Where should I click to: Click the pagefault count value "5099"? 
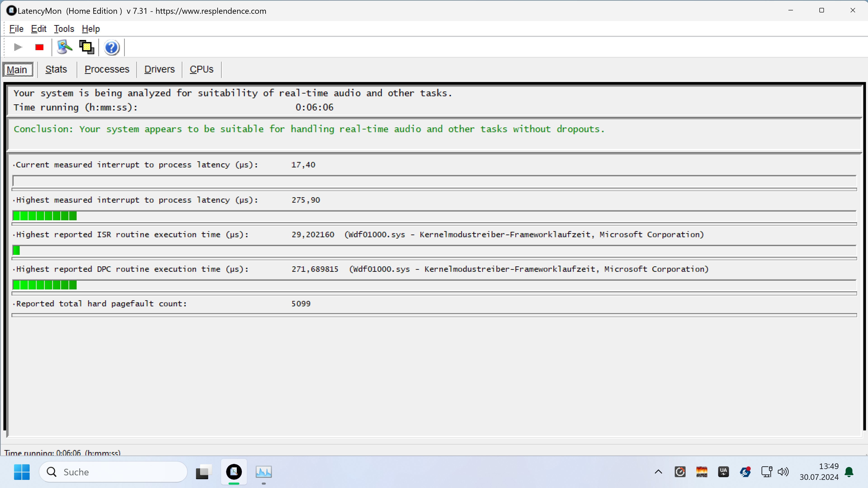pyautogui.click(x=301, y=304)
